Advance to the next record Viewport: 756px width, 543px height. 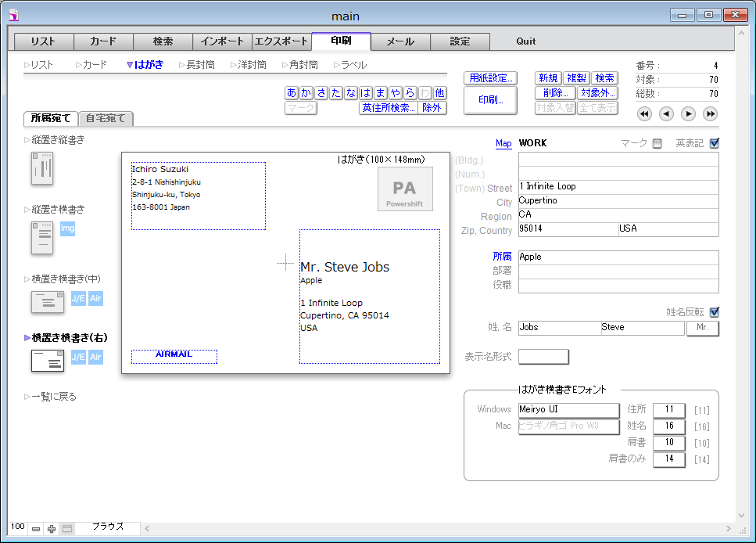(x=688, y=114)
